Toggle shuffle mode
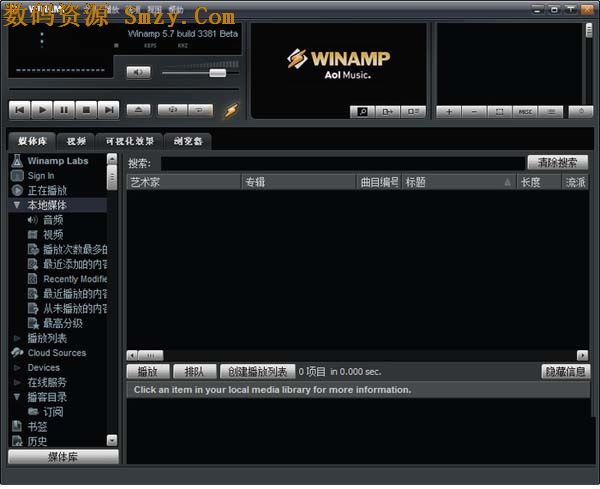Viewport: 600px width, 489px height. coord(173,110)
